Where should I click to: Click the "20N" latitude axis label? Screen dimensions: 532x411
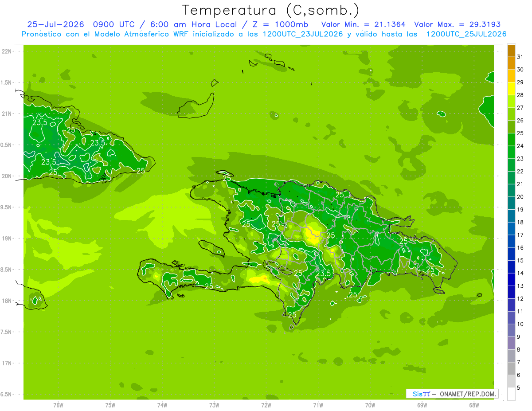[x=7, y=176]
